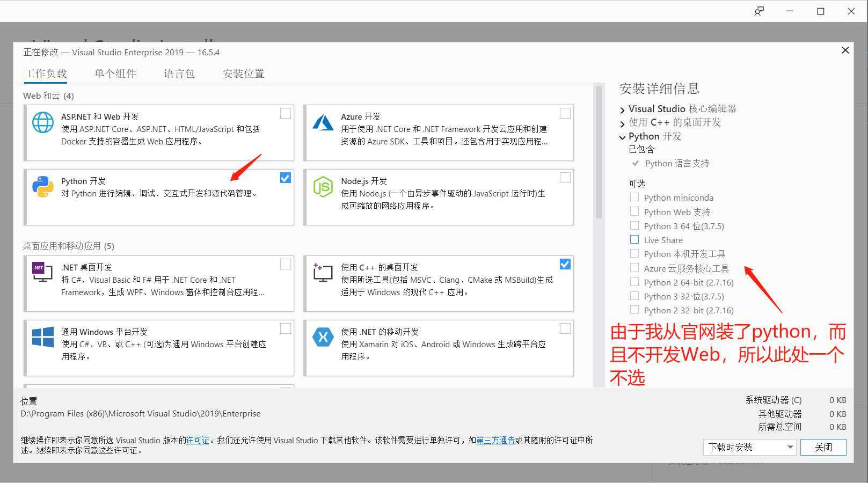Uncheck 使用 C++ 的桌面开发 workload
Viewport: 868px width, 483px height.
pos(565,264)
